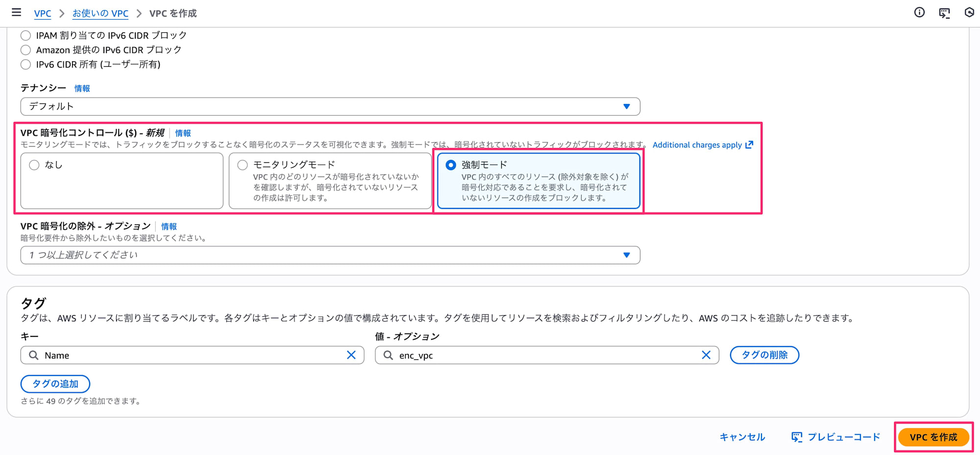
Task: Choose Amazon 提供の IPv6 CIDR ブロック option
Action: 25,50
